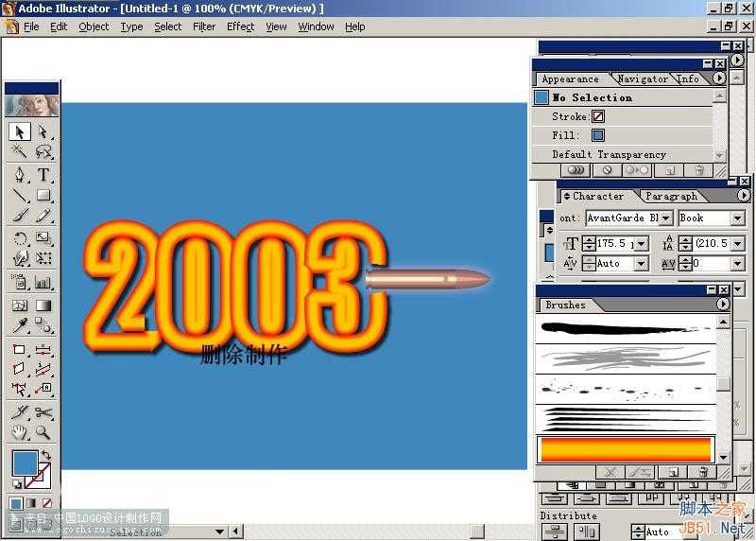The image size is (756, 541).
Task: Click Reduce to Basic Appearance button
Action: tap(636, 170)
